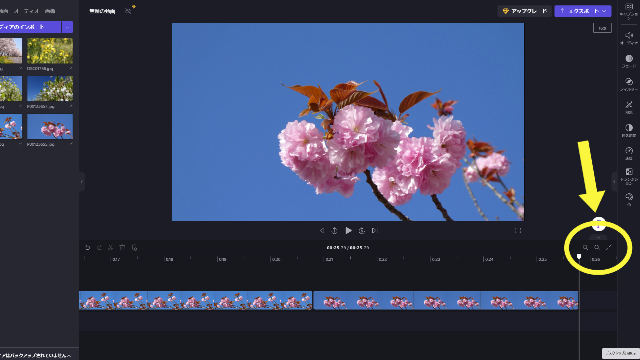
Task: Skip to the end of video
Action: coord(374,231)
